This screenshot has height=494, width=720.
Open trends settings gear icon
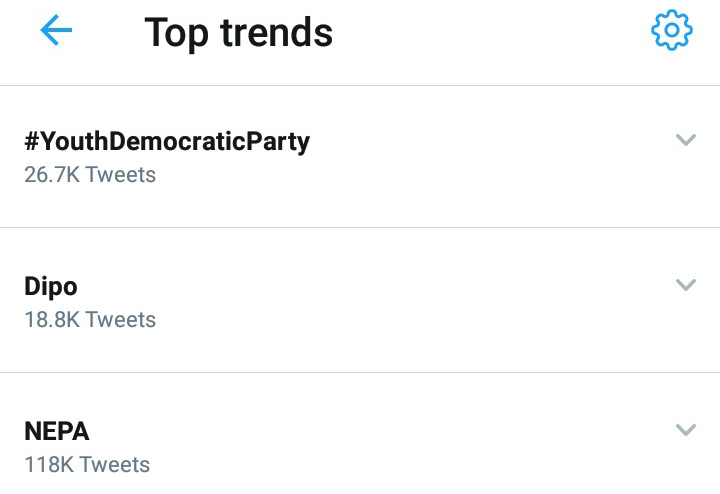pyautogui.click(x=671, y=32)
